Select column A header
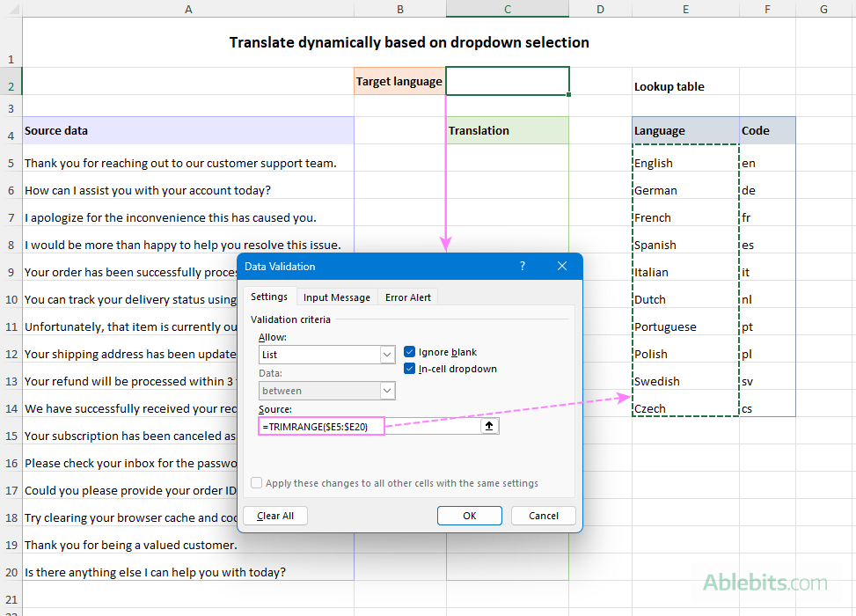Viewport: 856px width, 616px height. click(188, 9)
